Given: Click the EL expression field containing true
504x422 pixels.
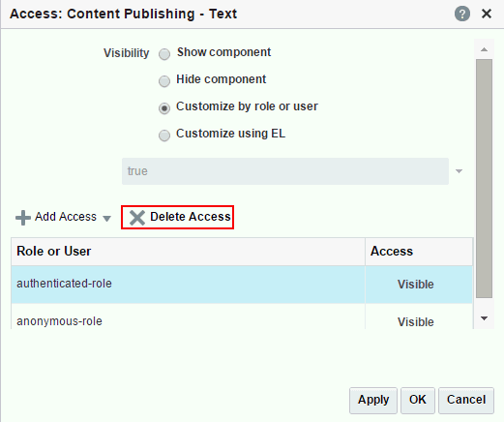Looking at the screenshot, I should (x=285, y=171).
